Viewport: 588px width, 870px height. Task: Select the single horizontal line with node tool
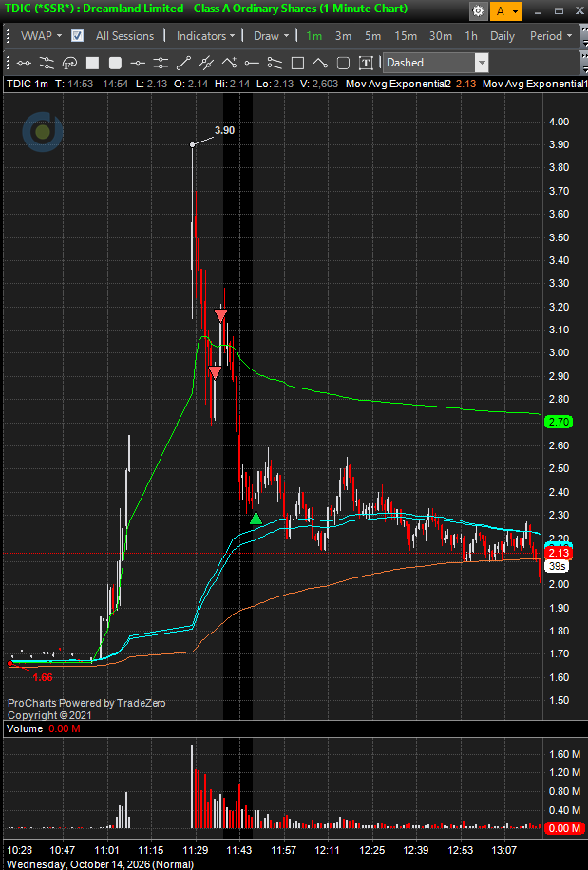tap(138, 63)
